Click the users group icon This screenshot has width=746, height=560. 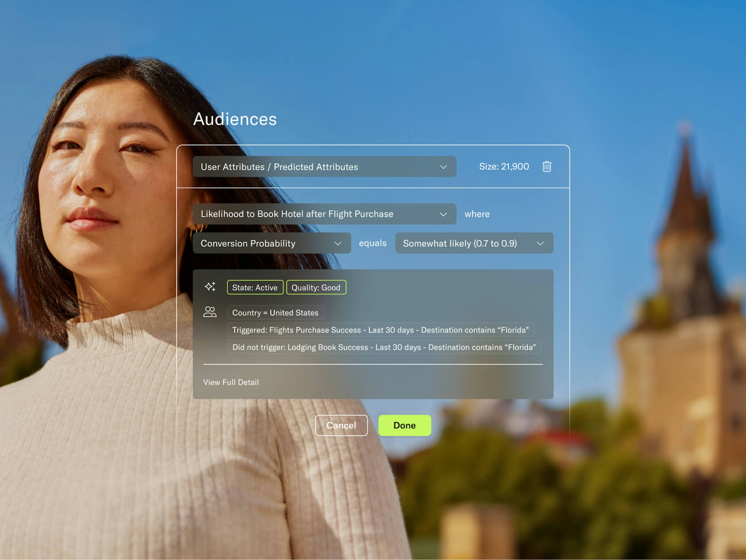[210, 312]
